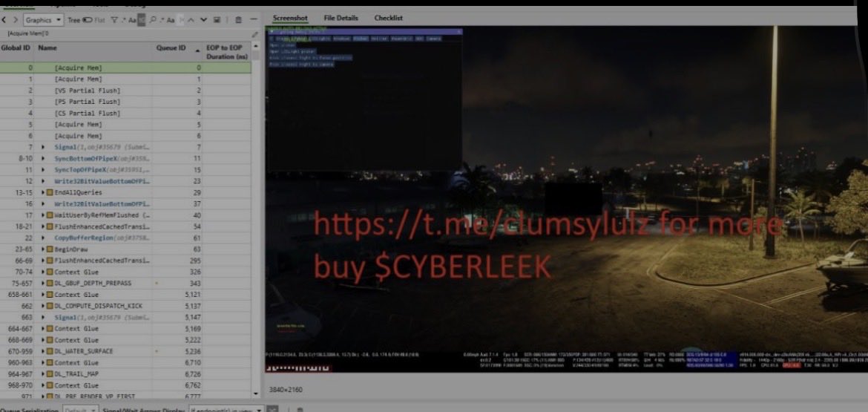Viewport: 868px width, 412px height.
Task: Click the orange marker icon of DL_TRAIL_MAP
Action: point(50,374)
